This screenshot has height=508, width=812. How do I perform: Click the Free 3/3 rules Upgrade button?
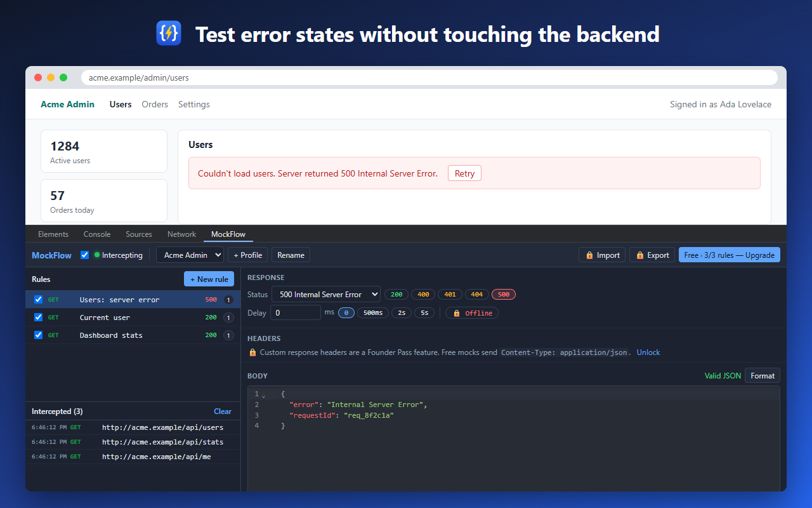point(730,255)
